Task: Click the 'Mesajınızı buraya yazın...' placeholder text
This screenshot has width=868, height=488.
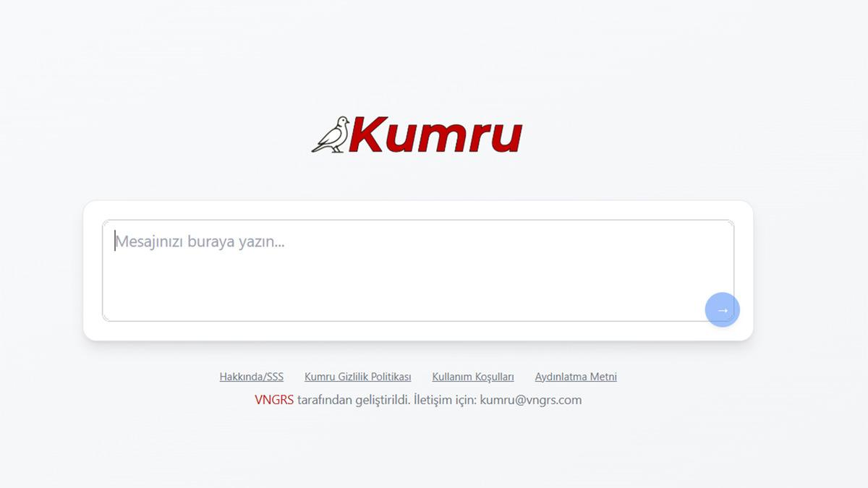Action: 200,241
